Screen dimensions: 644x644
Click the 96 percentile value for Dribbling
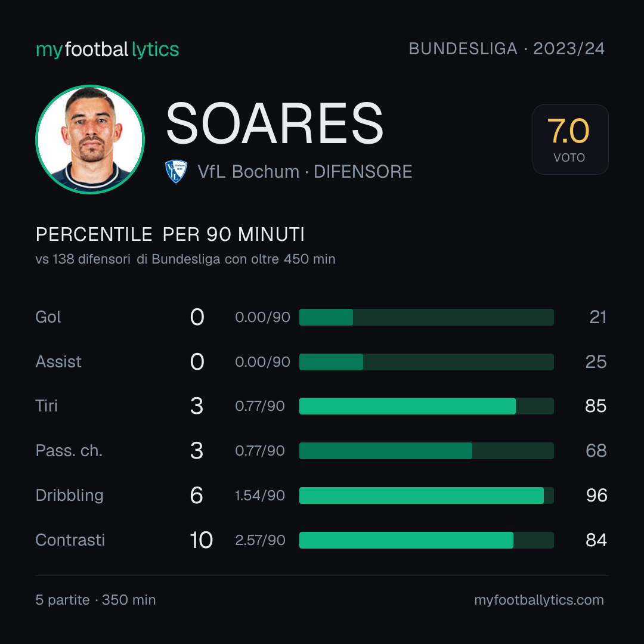point(596,496)
